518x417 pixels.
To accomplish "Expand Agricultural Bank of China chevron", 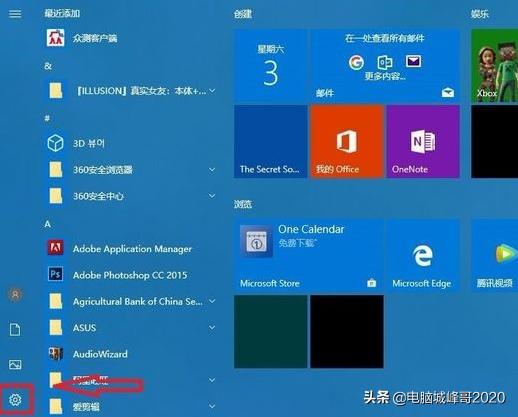I will (212, 301).
